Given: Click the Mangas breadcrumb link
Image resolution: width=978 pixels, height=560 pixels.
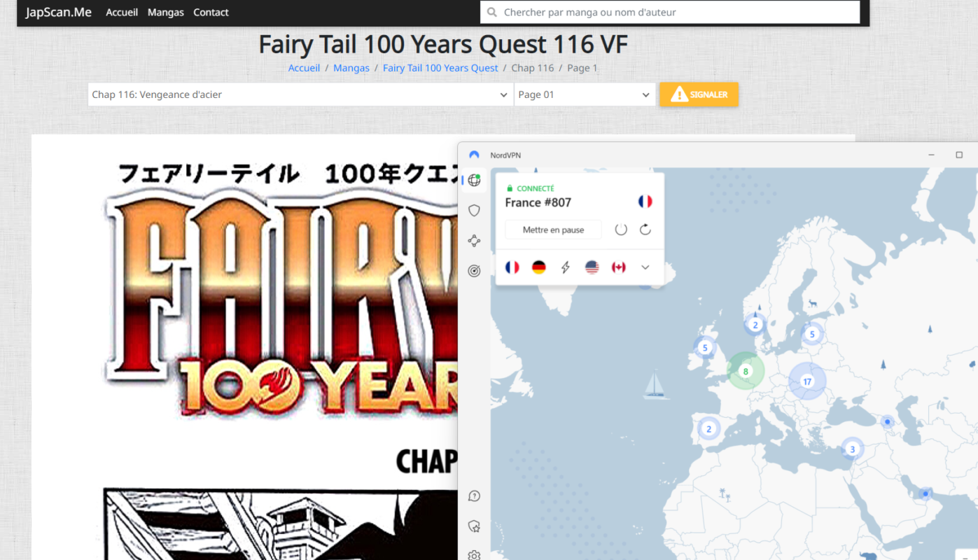Looking at the screenshot, I should pyautogui.click(x=351, y=68).
